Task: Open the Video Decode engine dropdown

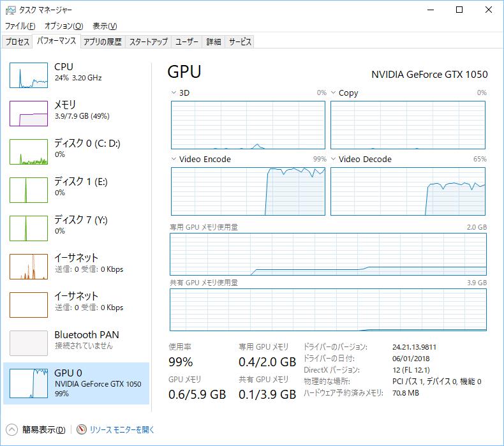Action: 333,159
